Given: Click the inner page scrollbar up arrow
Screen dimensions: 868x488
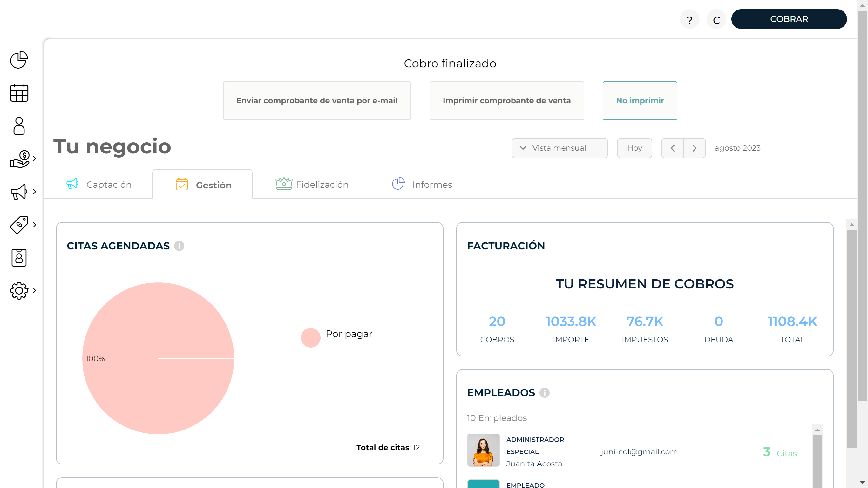Looking at the screenshot, I should (851, 224).
